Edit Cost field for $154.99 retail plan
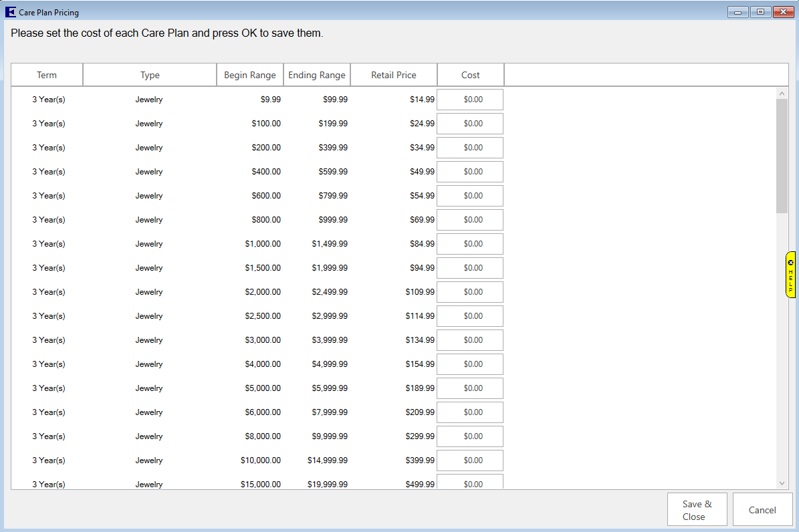Screen dimensions: 799x532 pyautogui.click(x=470, y=364)
